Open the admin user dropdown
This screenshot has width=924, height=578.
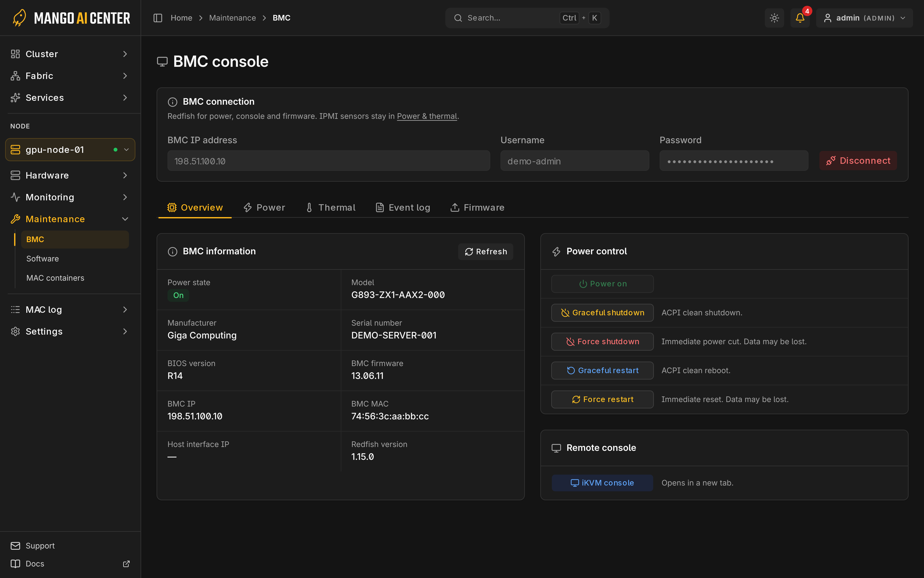[865, 18]
